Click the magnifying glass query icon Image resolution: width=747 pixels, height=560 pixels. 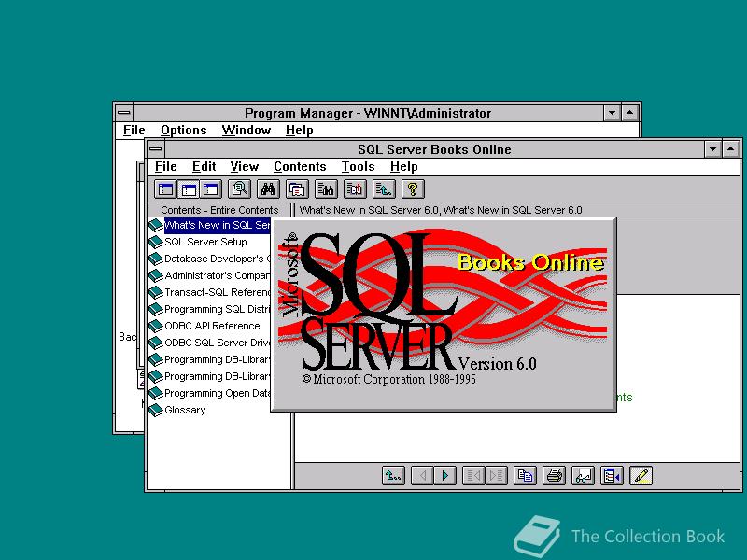point(240,189)
